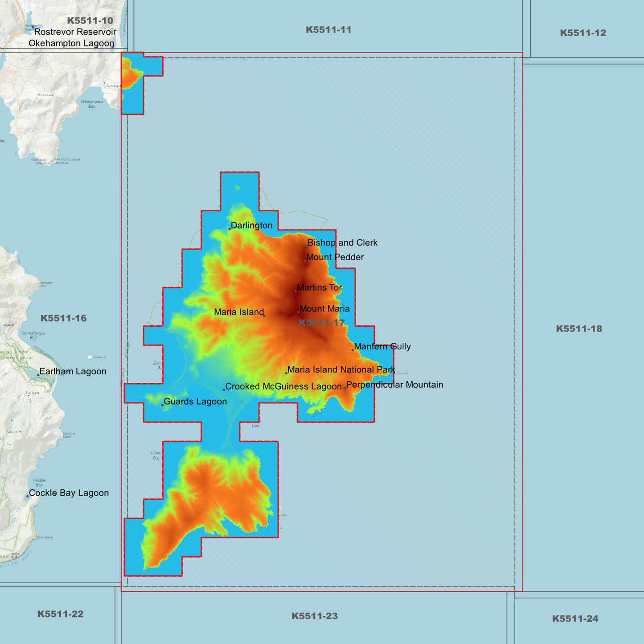Select the Mount Pedder label
Viewport: 644px width, 644px height.
coord(335,257)
